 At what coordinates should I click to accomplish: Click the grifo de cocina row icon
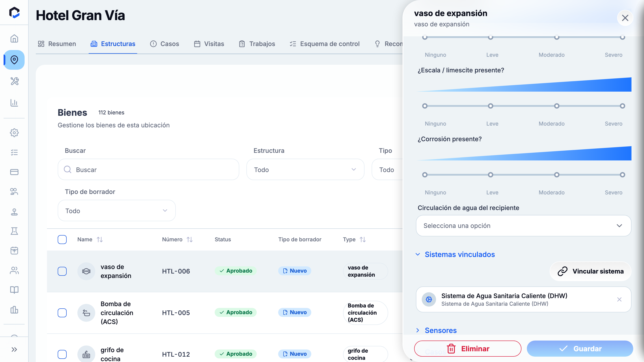tap(86, 354)
